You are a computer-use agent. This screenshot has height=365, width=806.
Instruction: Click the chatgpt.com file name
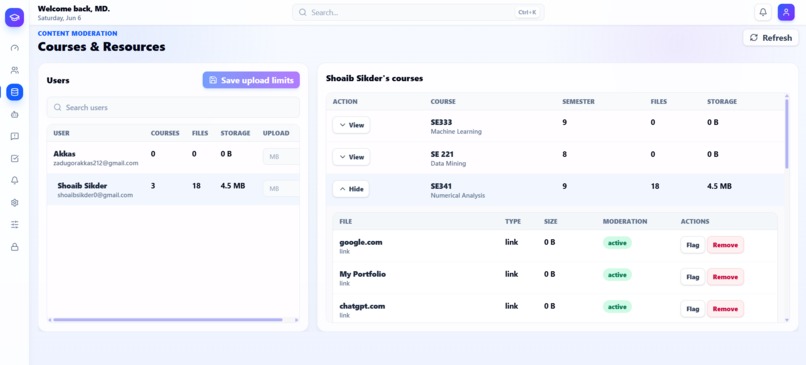pos(362,306)
